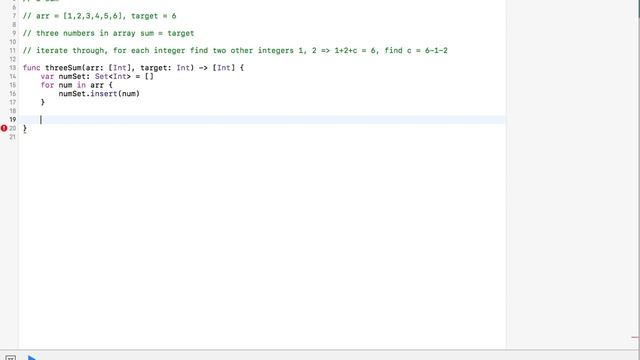Click line number 19 in the gutter
The image size is (640, 360).
13,120
